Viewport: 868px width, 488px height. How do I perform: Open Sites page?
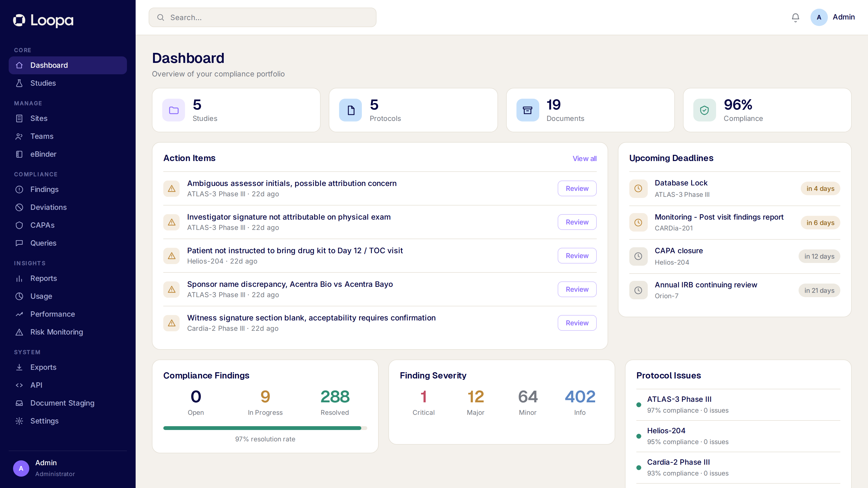pyautogui.click(x=68, y=118)
